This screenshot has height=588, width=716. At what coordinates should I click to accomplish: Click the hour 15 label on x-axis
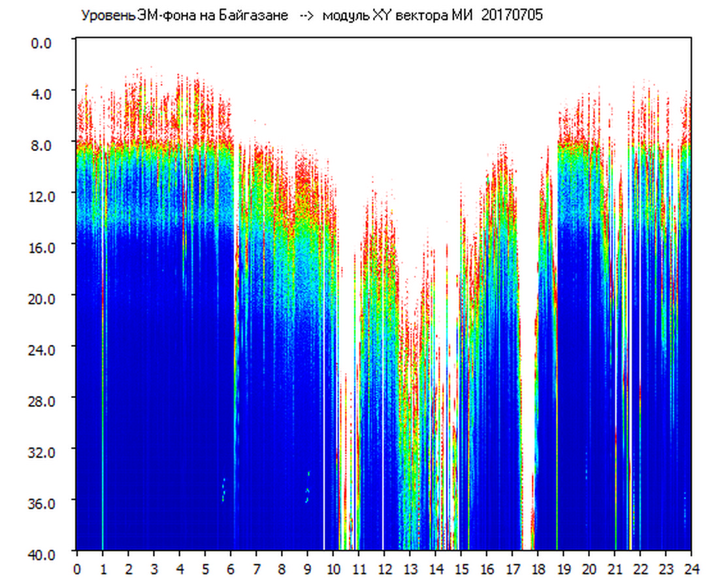461,568
